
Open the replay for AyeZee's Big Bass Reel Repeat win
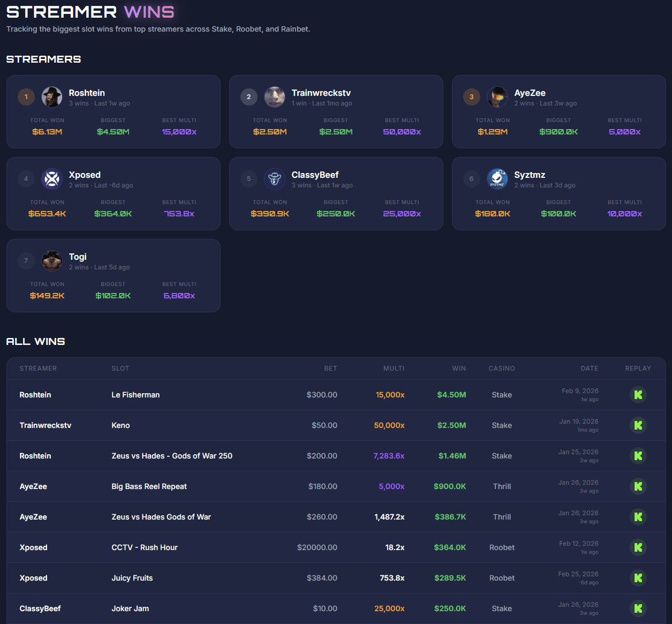638,486
